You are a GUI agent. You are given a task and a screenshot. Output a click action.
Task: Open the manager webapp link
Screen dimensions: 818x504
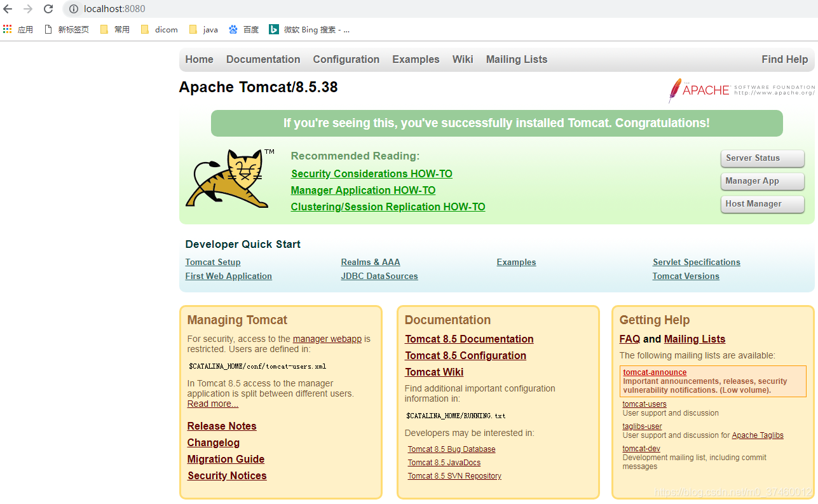click(327, 339)
